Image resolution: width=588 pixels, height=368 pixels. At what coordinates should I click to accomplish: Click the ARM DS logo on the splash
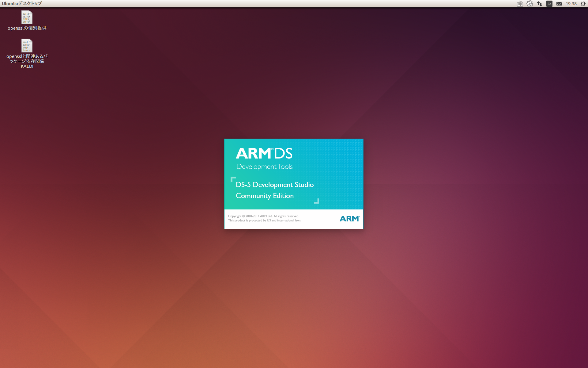[264, 154]
